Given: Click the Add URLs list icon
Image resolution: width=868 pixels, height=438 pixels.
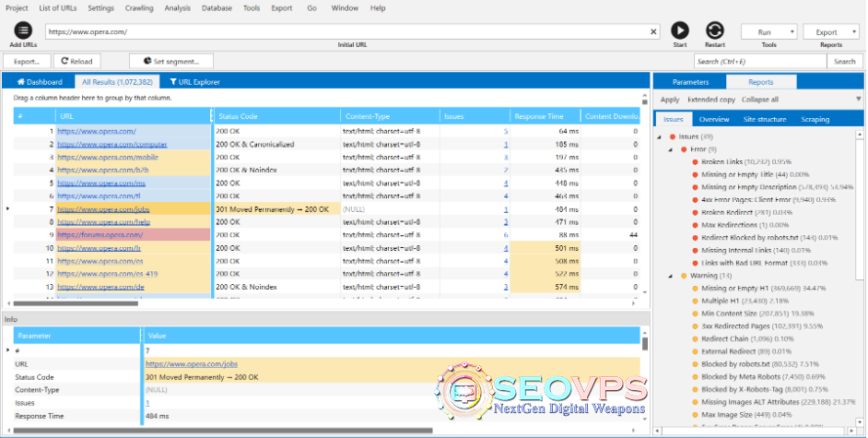Looking at the screenshot, I should point(23,30).
